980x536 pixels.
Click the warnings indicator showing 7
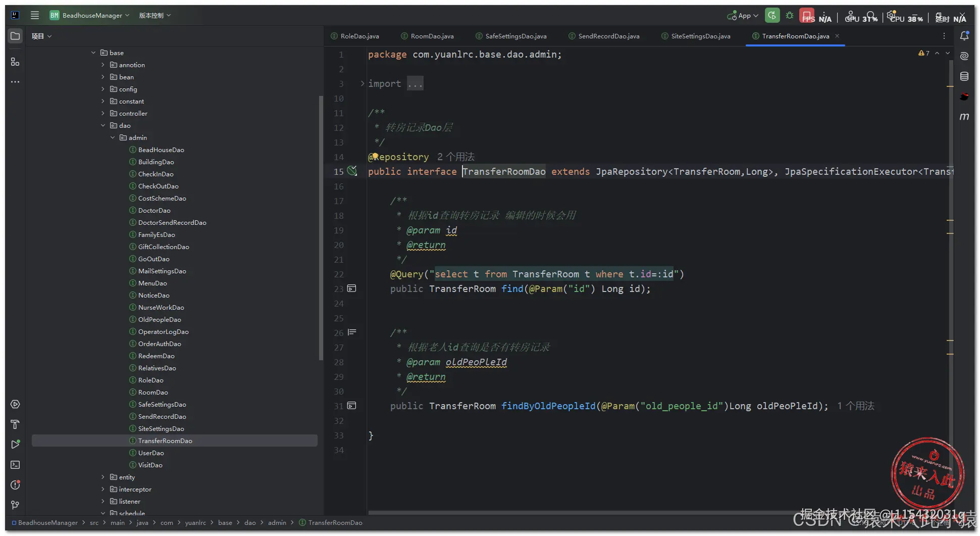(924, 53)
